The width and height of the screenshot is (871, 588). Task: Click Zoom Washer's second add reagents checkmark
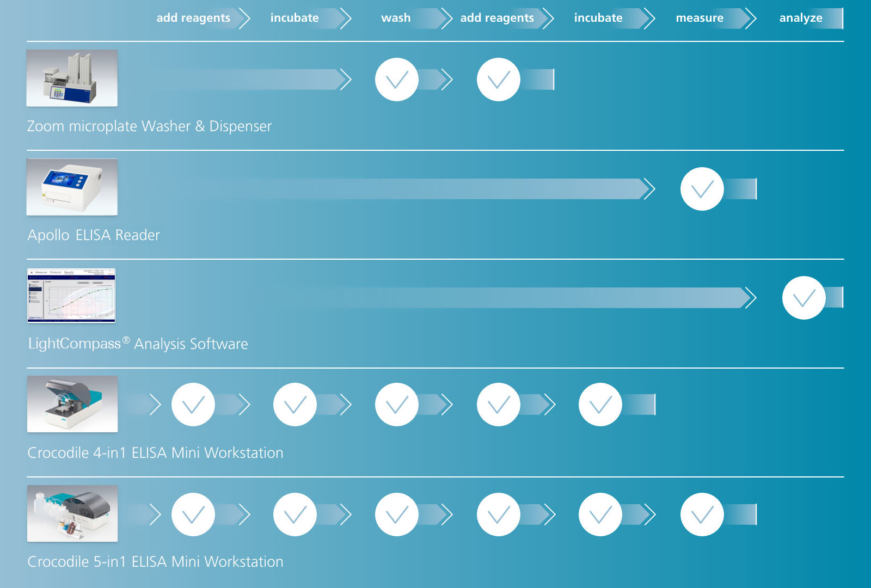pos(499,79)
